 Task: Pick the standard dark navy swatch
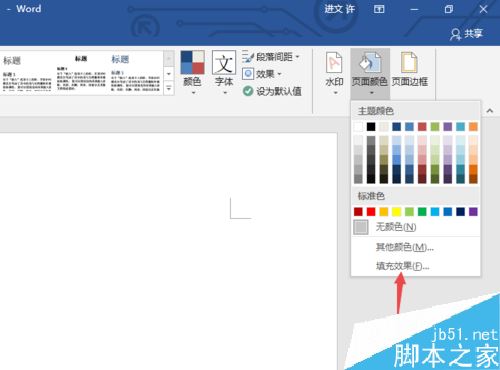(x=461, y=212)
